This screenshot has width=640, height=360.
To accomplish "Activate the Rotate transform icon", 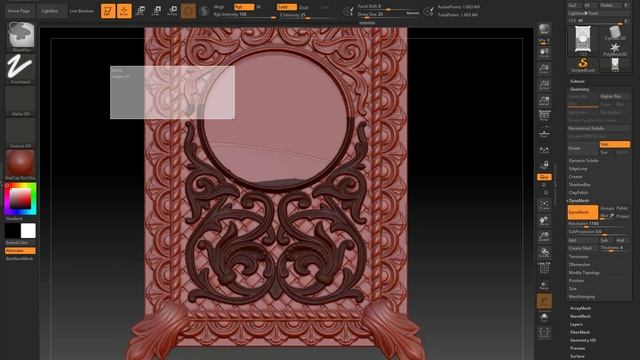I will [x=173, y=11].
